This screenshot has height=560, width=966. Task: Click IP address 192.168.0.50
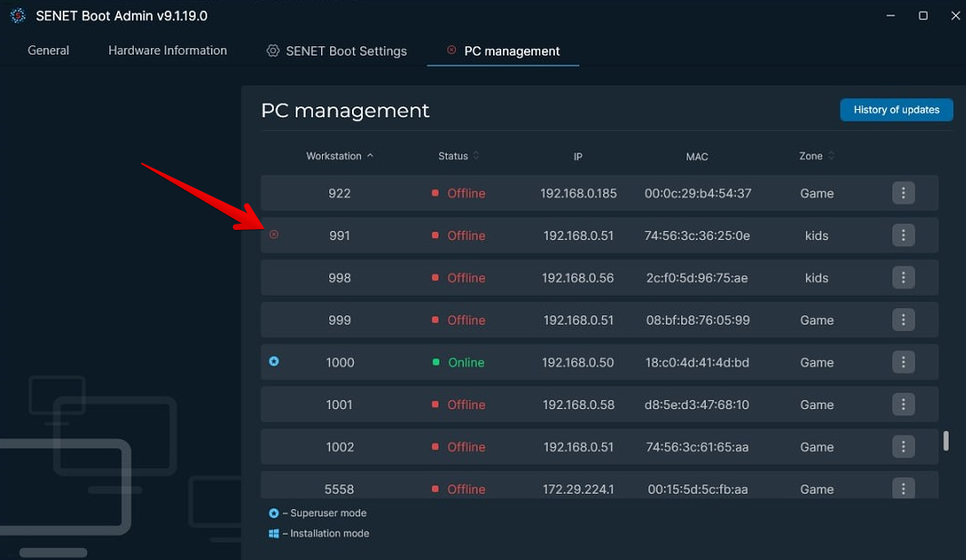578,362
